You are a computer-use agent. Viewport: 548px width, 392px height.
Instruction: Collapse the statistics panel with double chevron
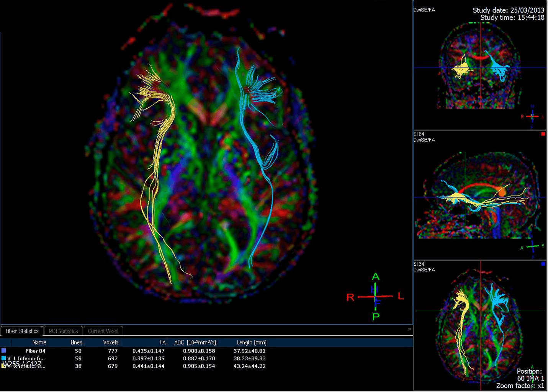(x=409, y=329)
